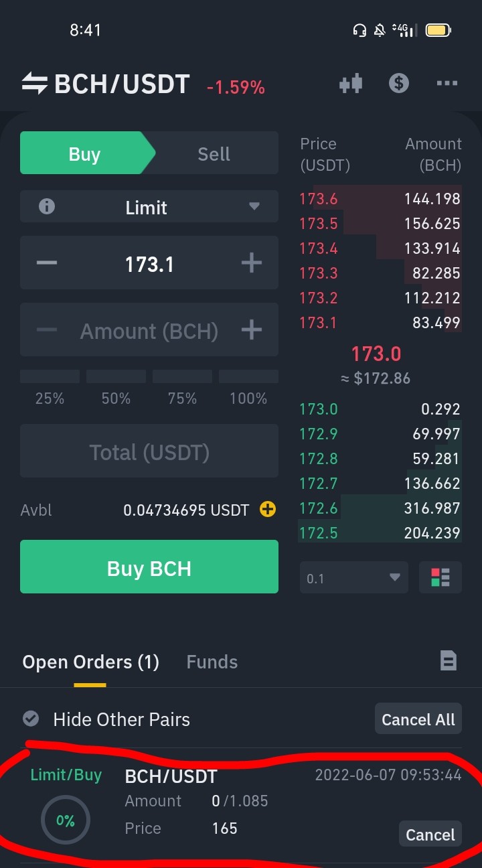Switch to the Sell toggle
The width and height of the screenshot is (482, 868).
coord(214,154)
